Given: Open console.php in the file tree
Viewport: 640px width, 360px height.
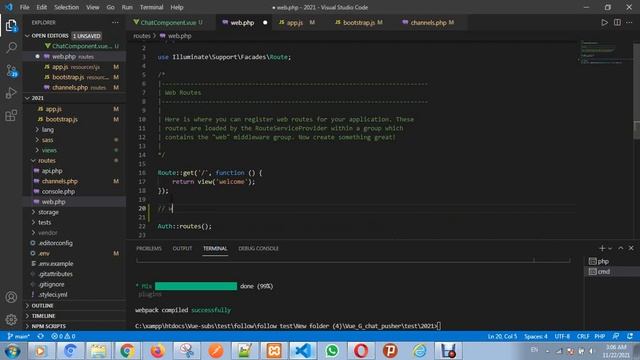Looking at the screenshot, I should tap(58, 191).
